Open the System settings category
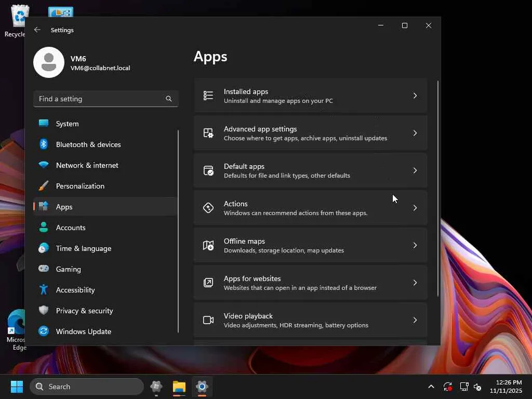This screenshot has width=532, height=399. pyautogui.click(x=68, y=124)
